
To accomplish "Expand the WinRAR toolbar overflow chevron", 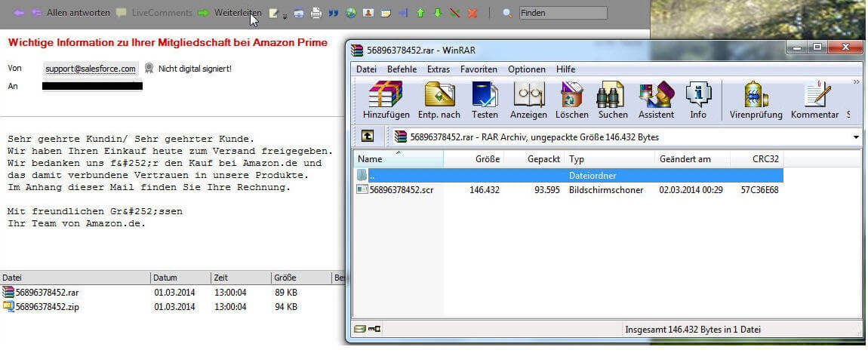I will click(x=857, y=82).
